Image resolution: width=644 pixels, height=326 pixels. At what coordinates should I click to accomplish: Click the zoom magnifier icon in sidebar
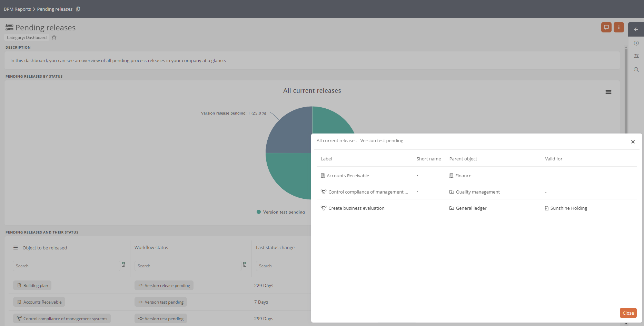[636, 70]
